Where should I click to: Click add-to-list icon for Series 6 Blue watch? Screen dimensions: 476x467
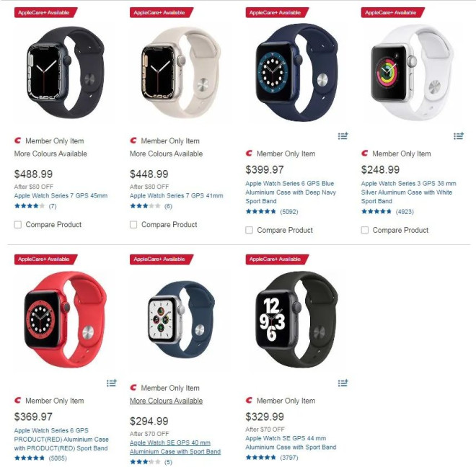[x=343, y=136]
